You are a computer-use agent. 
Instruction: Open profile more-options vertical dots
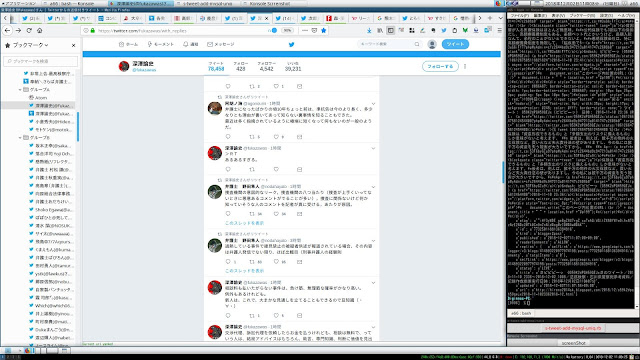(x=465, y=66)
